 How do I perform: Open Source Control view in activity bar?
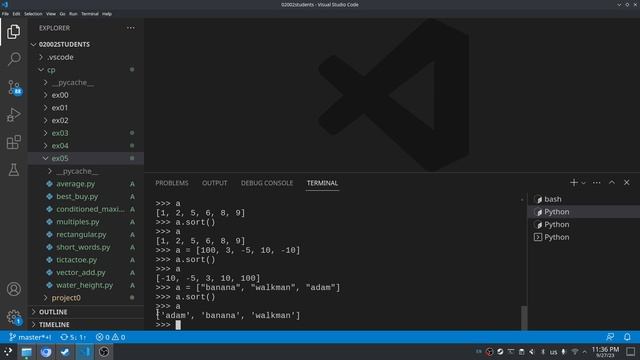coord(14,87)
